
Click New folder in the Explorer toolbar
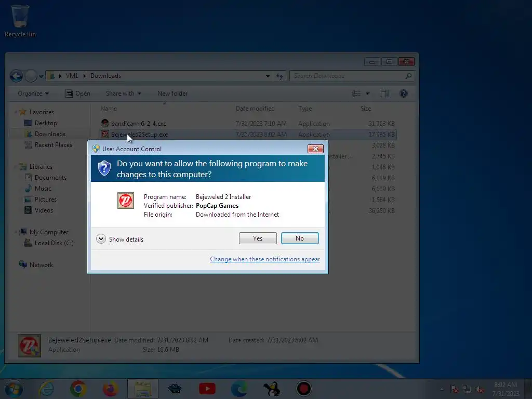pyautogui.click(x=172, y=94)
